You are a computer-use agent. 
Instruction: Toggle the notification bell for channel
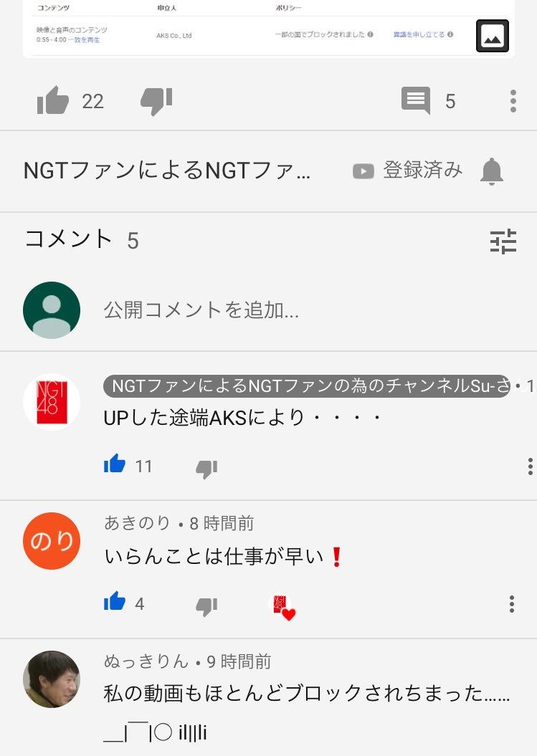492,171
